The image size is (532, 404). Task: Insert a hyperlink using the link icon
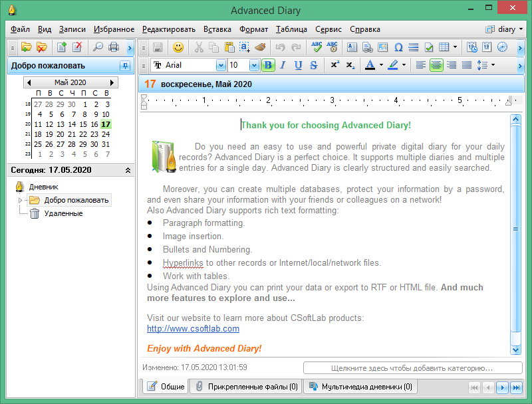[368, 47]
